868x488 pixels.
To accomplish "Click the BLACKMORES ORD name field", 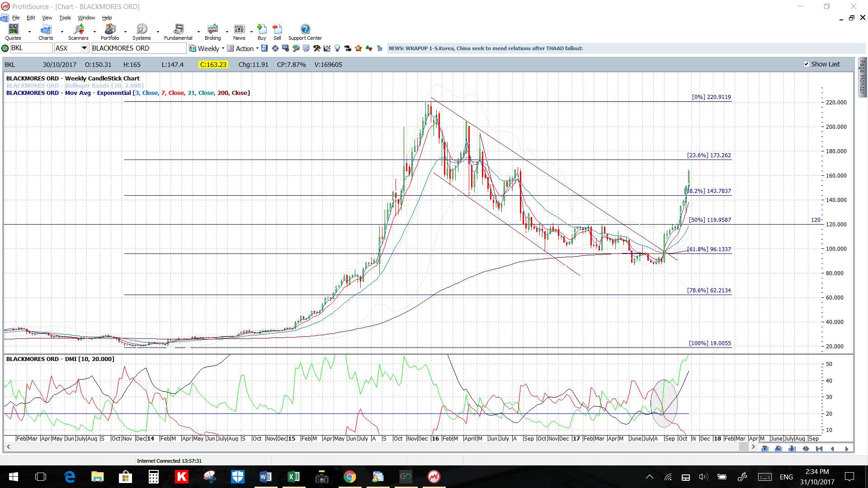I will pos(139,48).
